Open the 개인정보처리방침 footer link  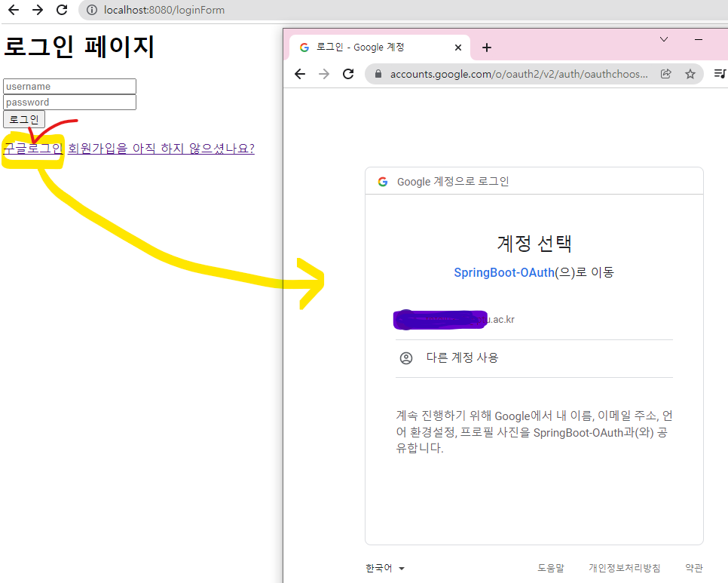point(625,568)
